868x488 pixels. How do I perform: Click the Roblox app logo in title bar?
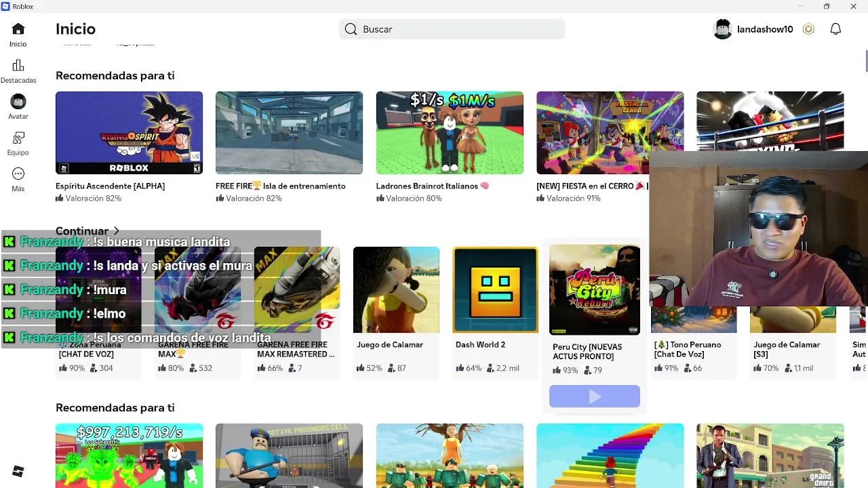5,6
